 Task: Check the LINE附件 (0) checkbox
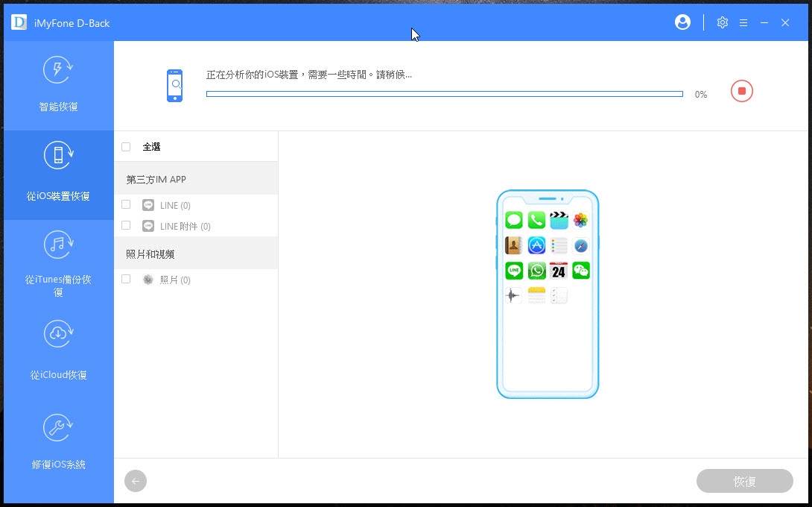(126, 225)
